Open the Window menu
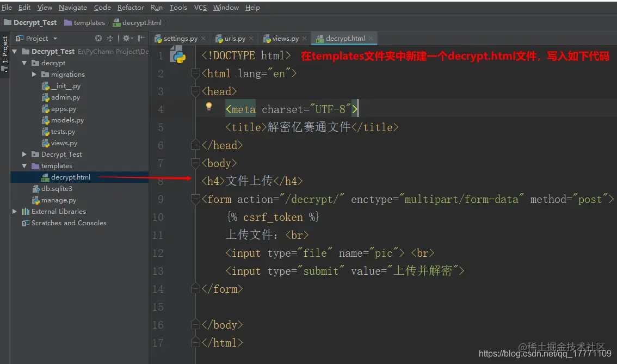 pyautogui.click(x=226, y=8)
